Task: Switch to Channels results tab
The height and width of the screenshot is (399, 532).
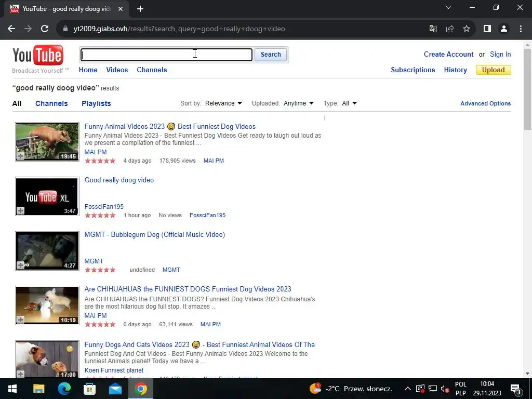Action: tap(51, 103)
